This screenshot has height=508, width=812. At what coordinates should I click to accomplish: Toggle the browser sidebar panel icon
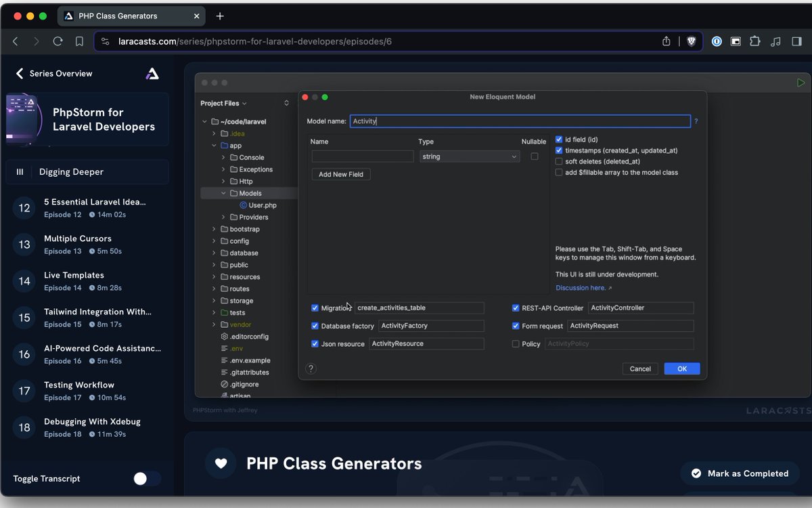796,41
